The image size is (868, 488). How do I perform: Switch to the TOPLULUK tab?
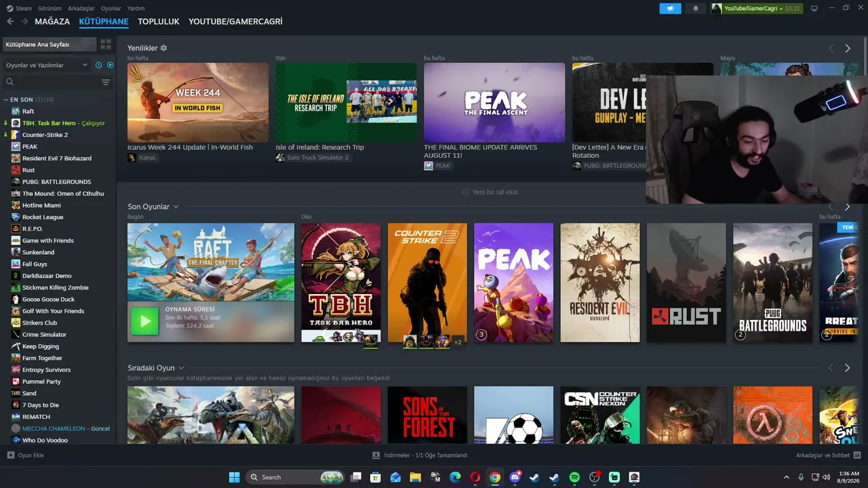tap(159, 22)
